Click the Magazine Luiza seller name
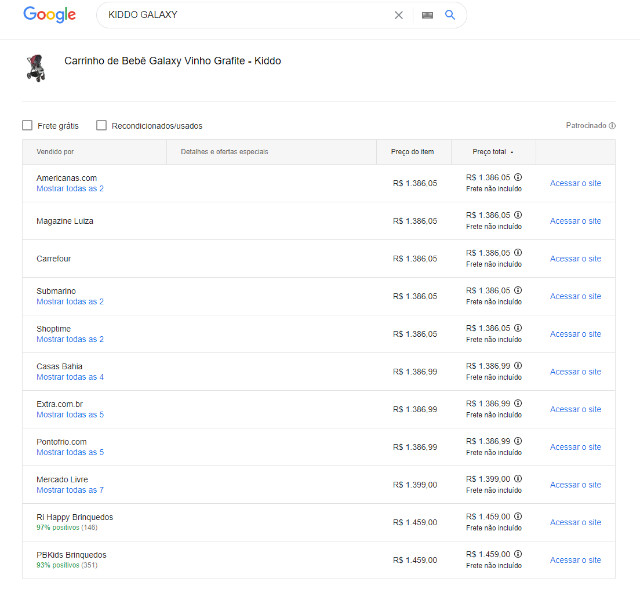This screenshot has height=597, width=640. [x=65, y=221]
